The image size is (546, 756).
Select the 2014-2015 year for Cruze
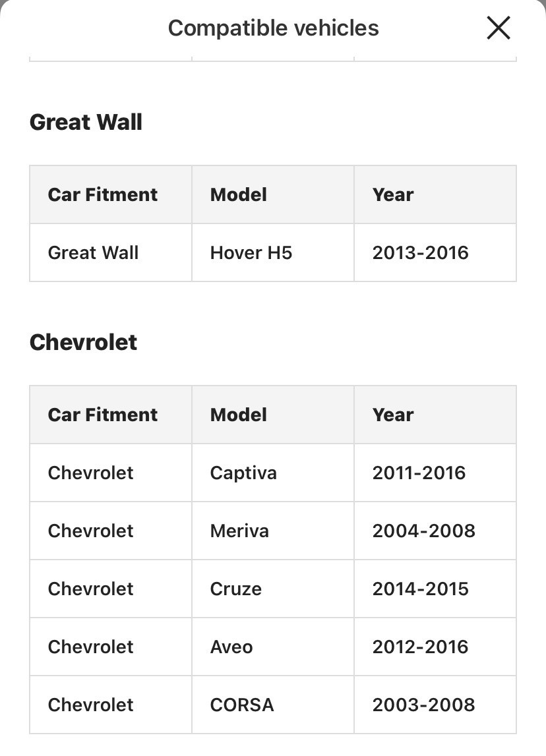(x=420, y=589)
